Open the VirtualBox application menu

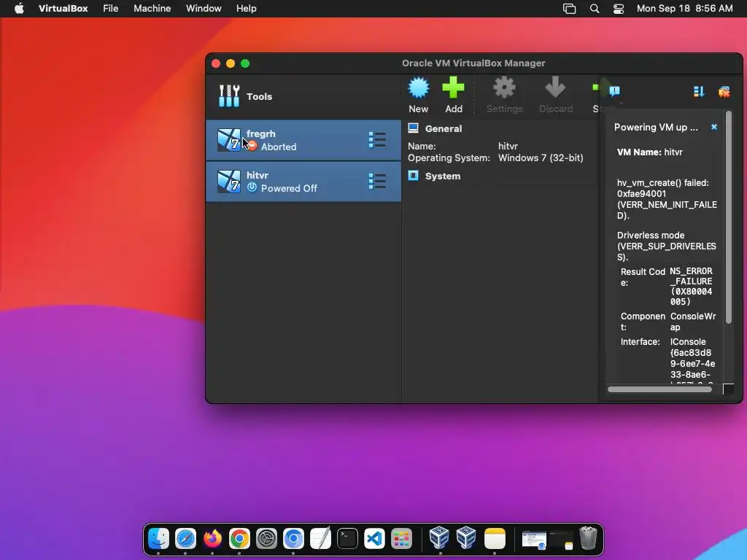coord(63,9)
